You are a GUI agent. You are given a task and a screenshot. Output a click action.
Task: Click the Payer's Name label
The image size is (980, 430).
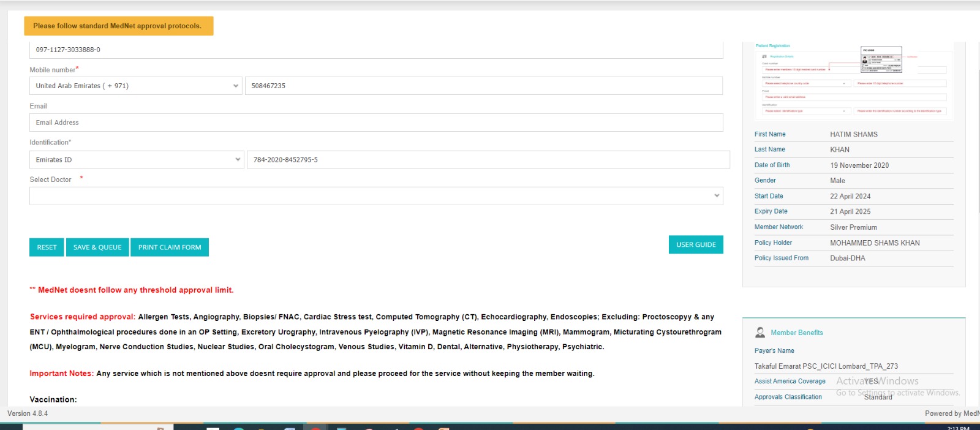774,351
